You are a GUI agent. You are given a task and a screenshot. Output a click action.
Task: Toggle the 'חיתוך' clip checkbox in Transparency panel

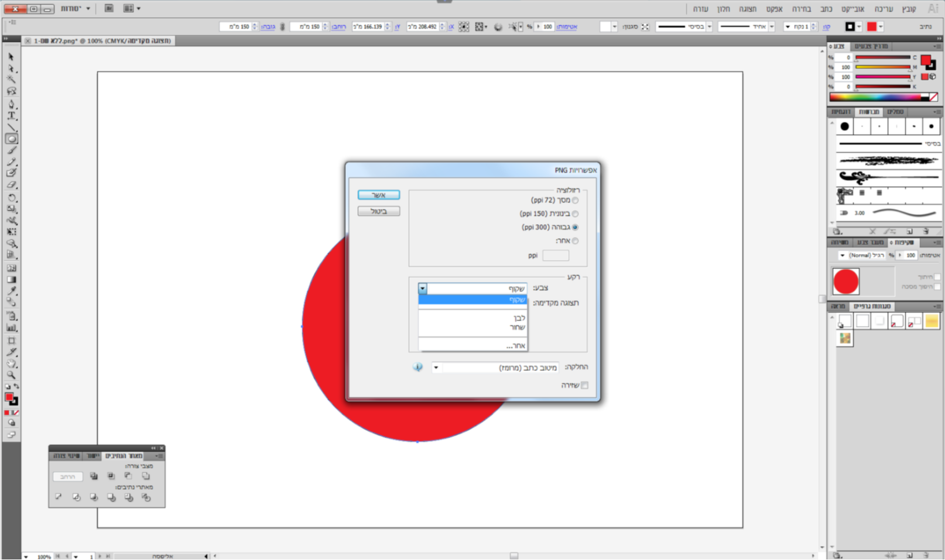[x=937, y=277]
